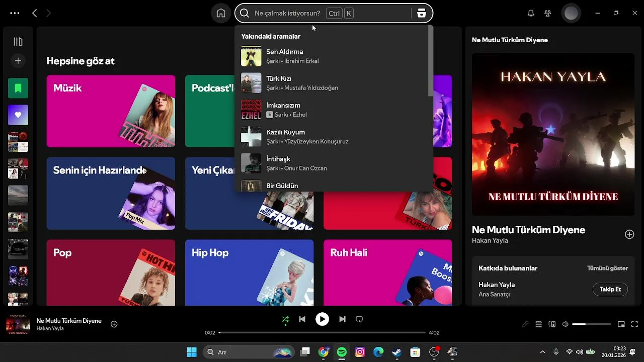Open Instagram from the taskbar
Image resolution: width=644 pixels, height=362 pixels.
[x=360, y=352]
